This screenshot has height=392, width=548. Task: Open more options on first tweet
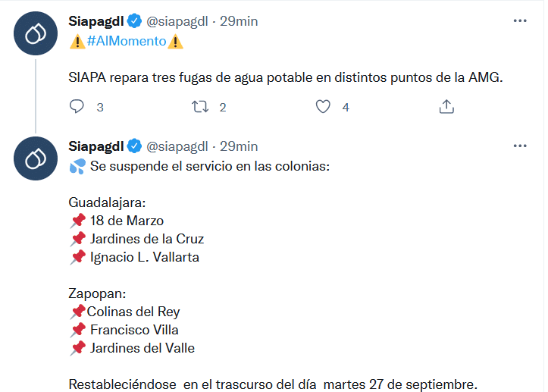pyautogui.click(x=520, y=20)
